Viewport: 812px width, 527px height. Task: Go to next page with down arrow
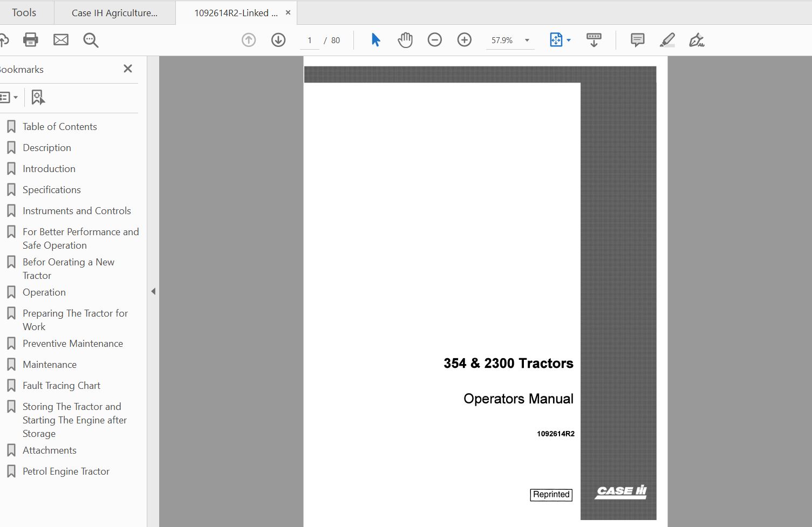278,39
